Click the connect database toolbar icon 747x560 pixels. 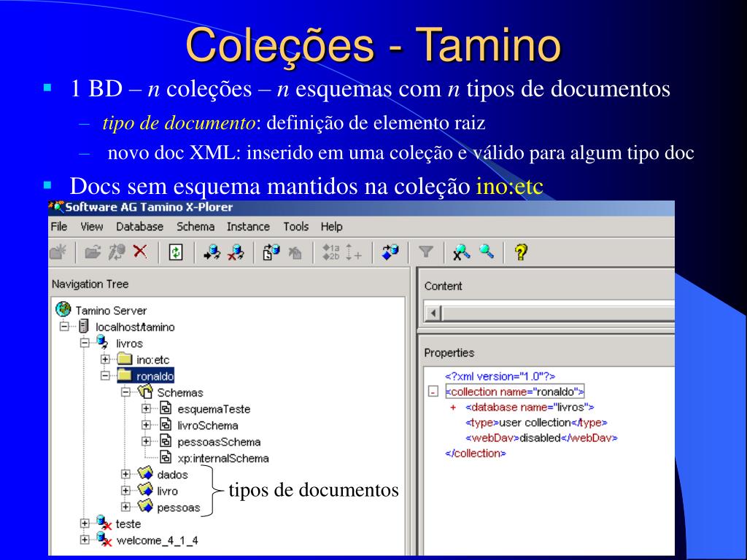click(x=212, y=252)
